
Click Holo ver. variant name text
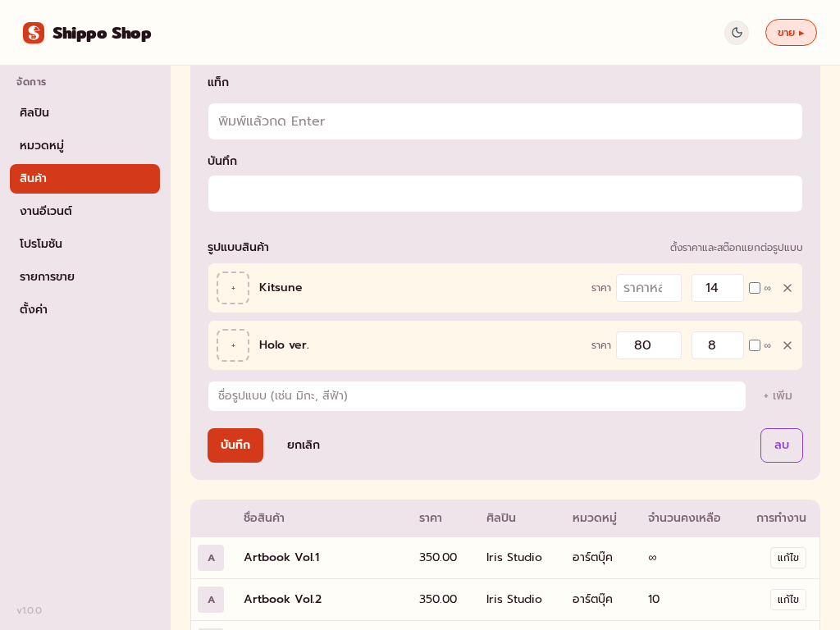point(284,345)
